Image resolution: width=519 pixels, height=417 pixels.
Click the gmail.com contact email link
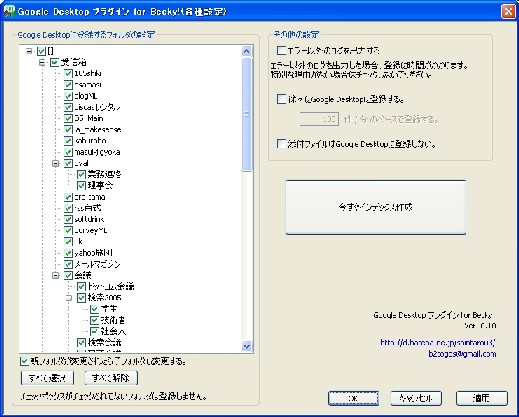pyautogui.click(x=462, y=354)
